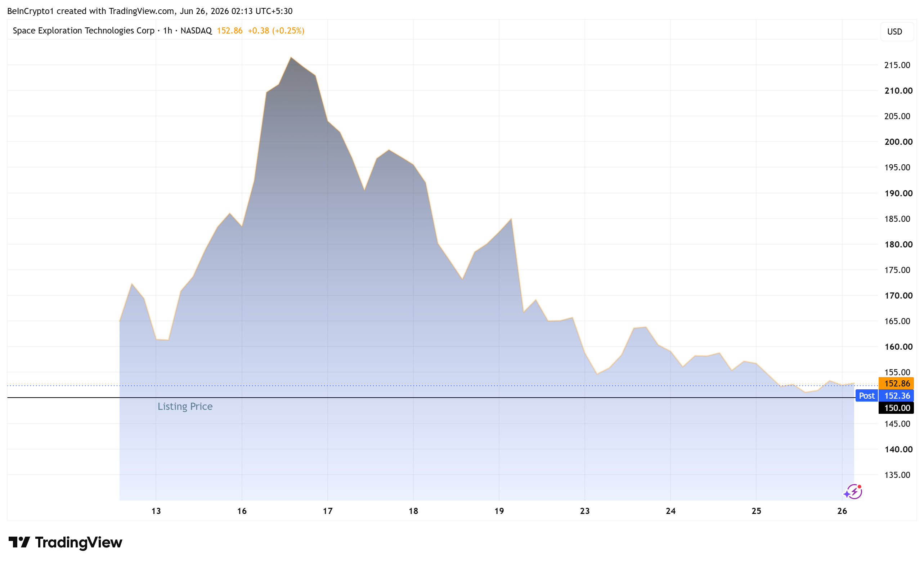The image size is (924, 564).
Task: Click the 160.00 price axis label
Action: [x=898, y=347]
